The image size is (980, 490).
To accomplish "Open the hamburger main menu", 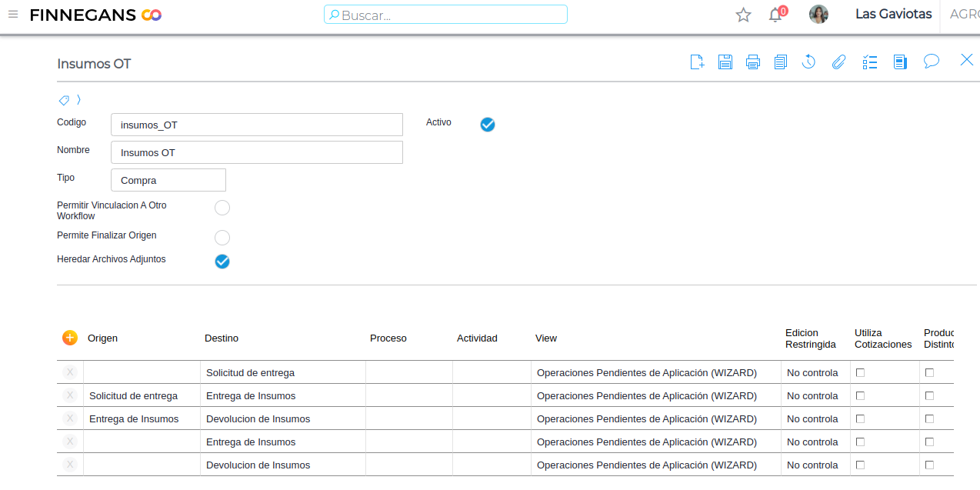I will tap(13, 15).
